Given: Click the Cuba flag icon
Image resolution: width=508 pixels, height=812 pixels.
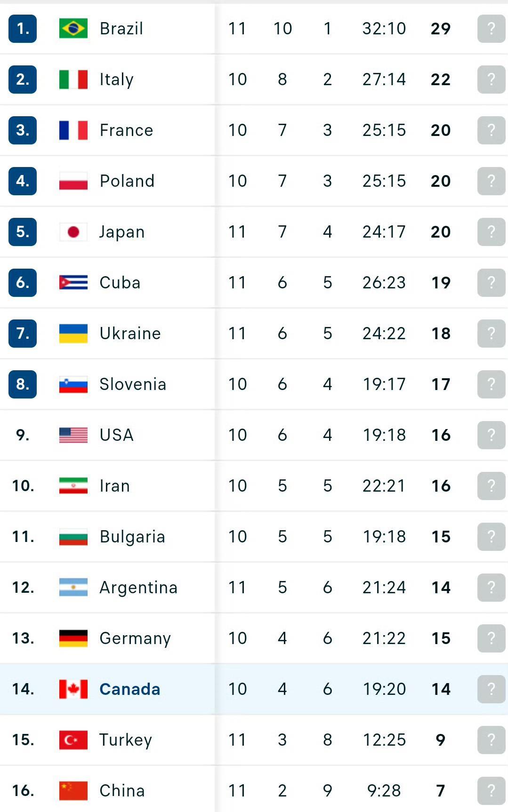Looking at the screenshot, I should pos(73,283).
